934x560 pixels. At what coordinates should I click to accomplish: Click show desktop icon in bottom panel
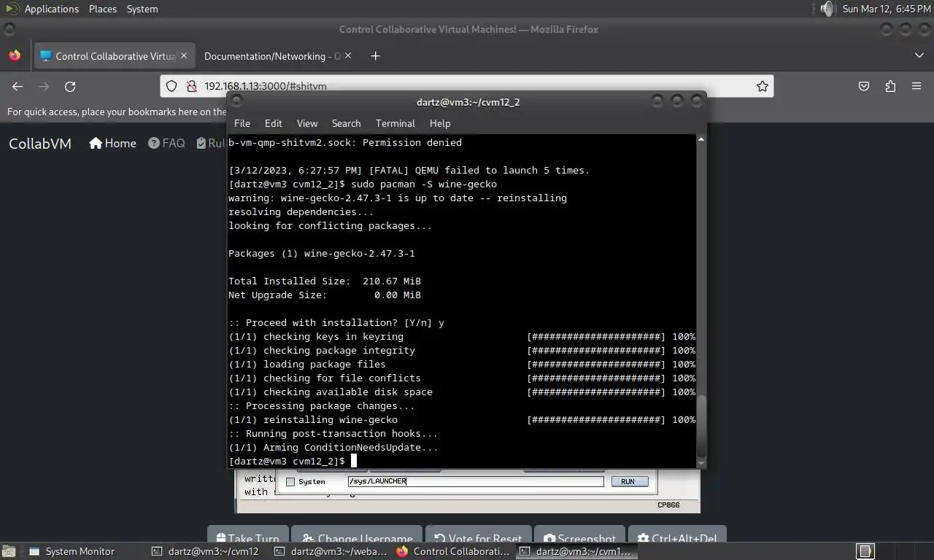[8, 551]
